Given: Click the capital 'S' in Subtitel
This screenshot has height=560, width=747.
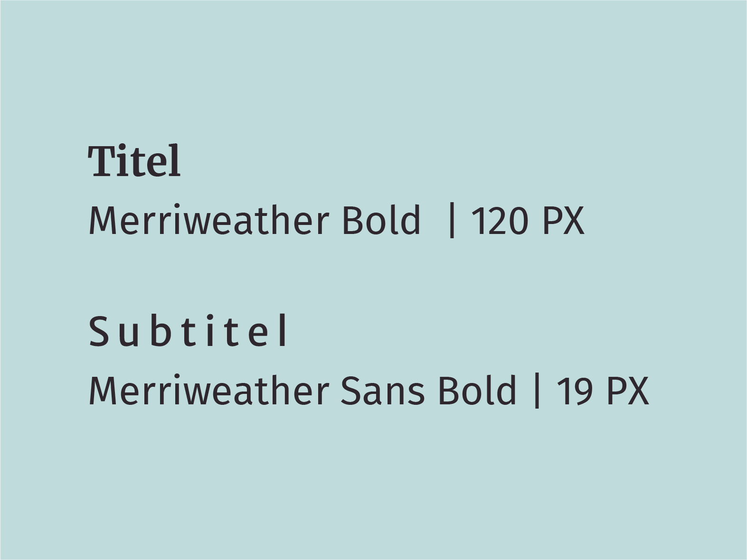Looking at the screenshot, I should coord(100,331).
